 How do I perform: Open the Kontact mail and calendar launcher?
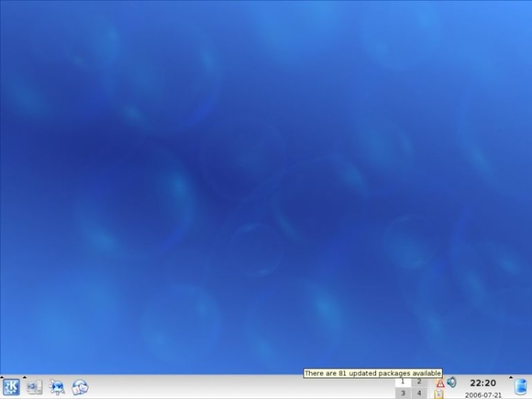click(80, 387)
